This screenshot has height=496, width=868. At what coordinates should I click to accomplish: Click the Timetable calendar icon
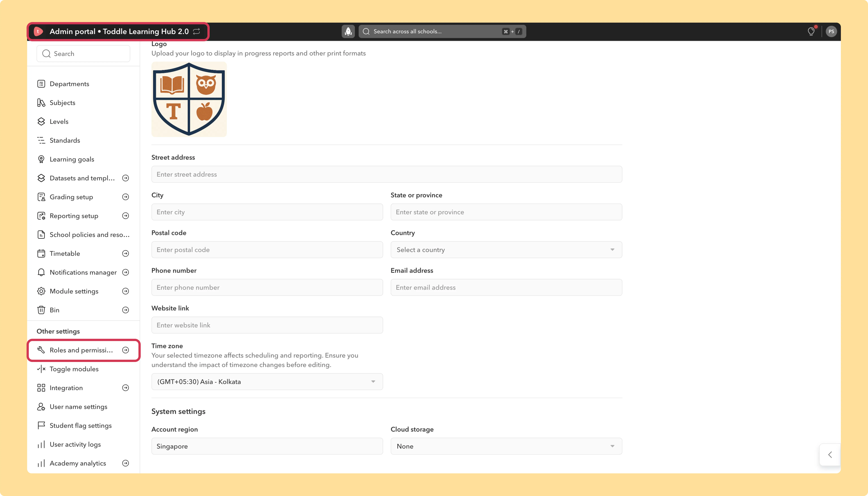[x=41, y=254]
